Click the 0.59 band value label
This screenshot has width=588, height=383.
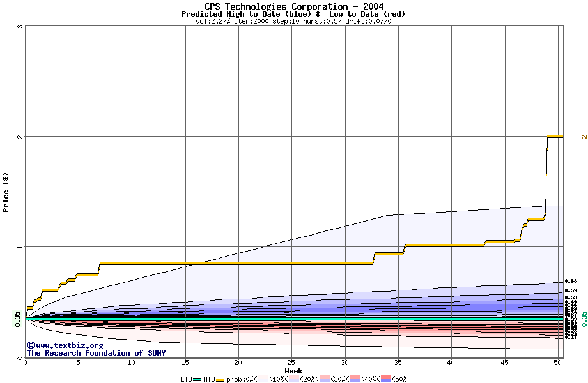[571, 290]
